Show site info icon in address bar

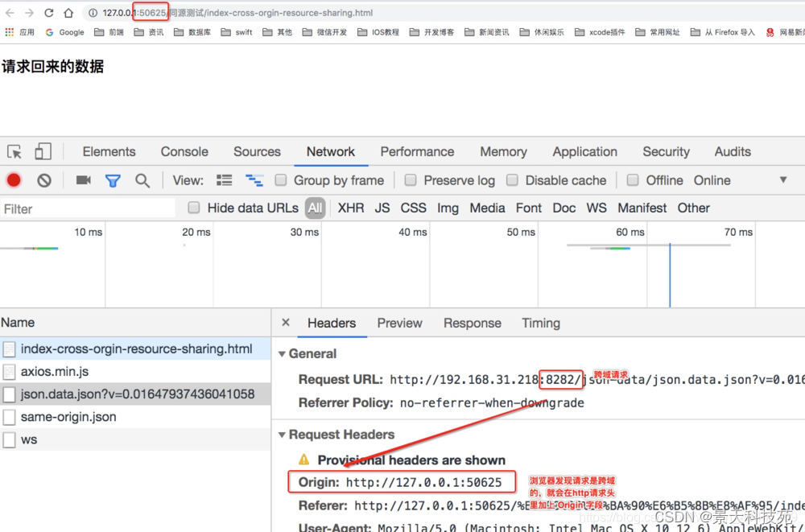(x=93, y=13)
